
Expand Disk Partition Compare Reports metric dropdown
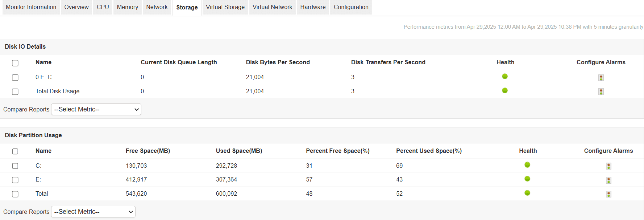93,212
